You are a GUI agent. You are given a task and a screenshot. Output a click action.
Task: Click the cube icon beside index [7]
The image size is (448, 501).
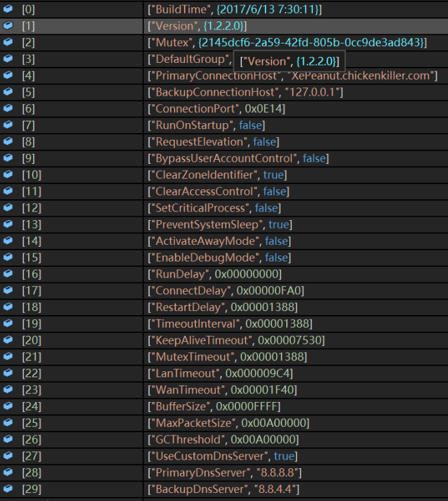click(8, 125)
